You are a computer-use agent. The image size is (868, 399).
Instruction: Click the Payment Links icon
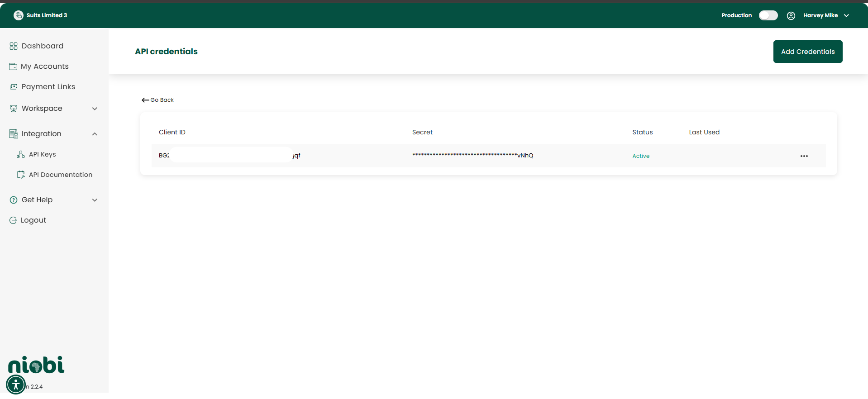coord(14,87)
